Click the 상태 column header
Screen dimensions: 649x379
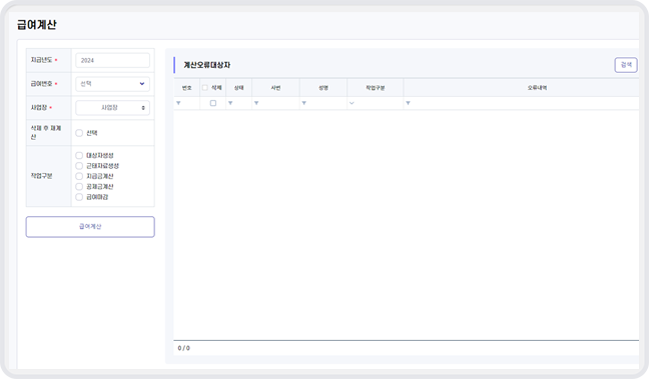coord(239,88)
